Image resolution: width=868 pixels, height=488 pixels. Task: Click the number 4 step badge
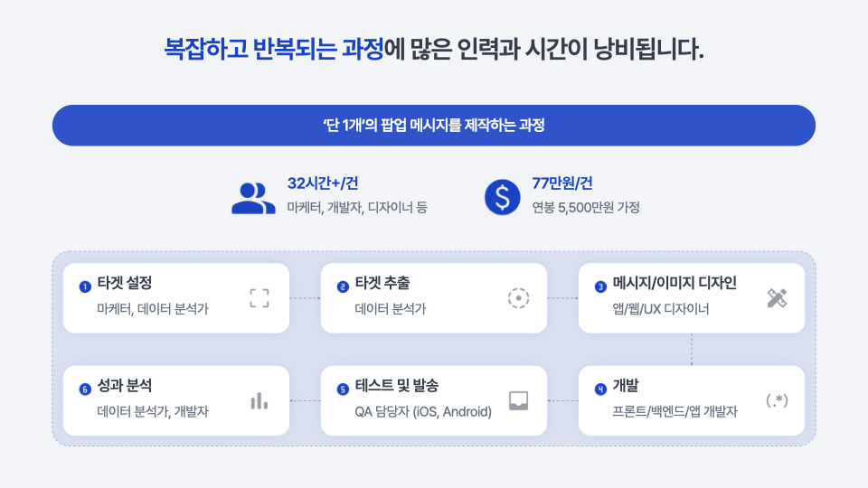600,389
